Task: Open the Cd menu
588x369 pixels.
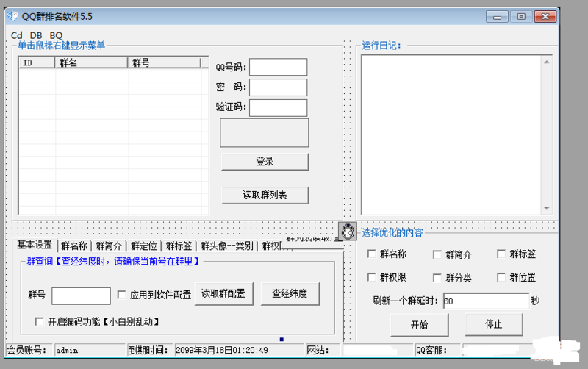Action: click(16, 35)
